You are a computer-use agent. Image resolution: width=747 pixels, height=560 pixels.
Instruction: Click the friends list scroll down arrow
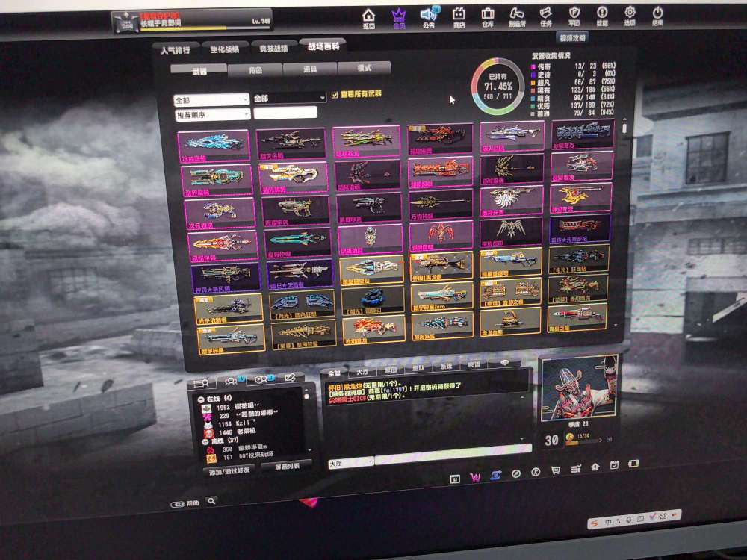tap(310, 449)
